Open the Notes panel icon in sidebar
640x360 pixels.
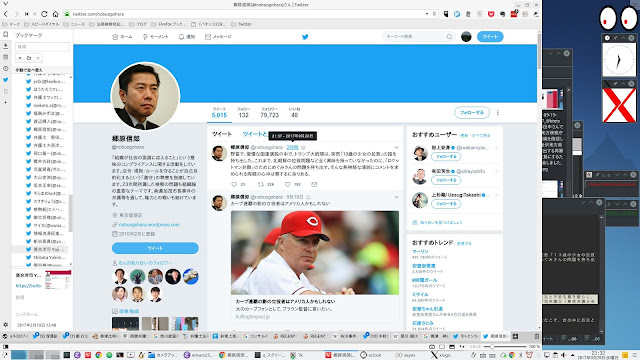pos(5,57)
